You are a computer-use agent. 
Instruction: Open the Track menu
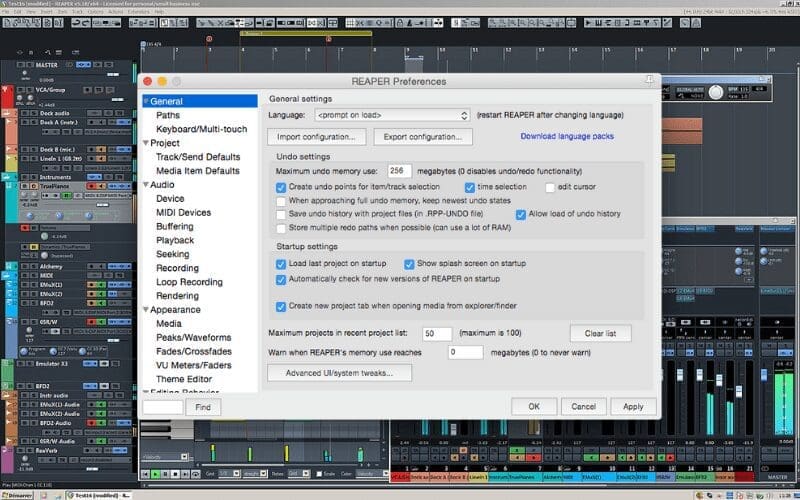(77, 11)
